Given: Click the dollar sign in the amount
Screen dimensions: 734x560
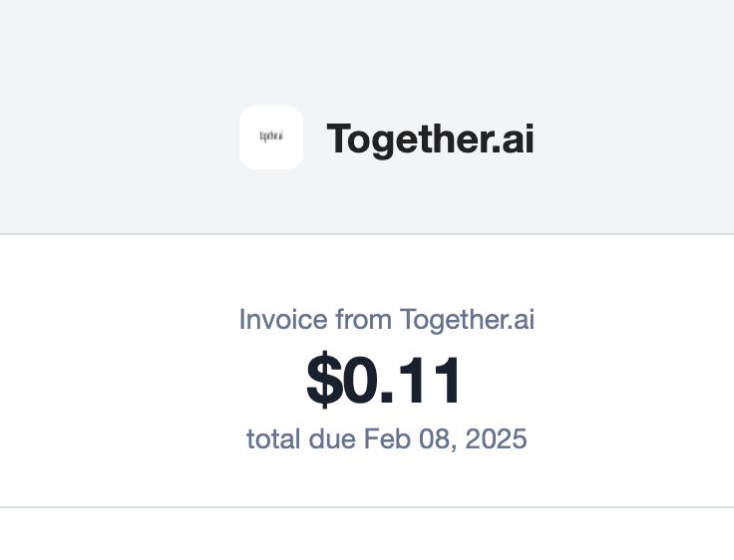Looking at the screenshot, I should (x=324, y=380).
